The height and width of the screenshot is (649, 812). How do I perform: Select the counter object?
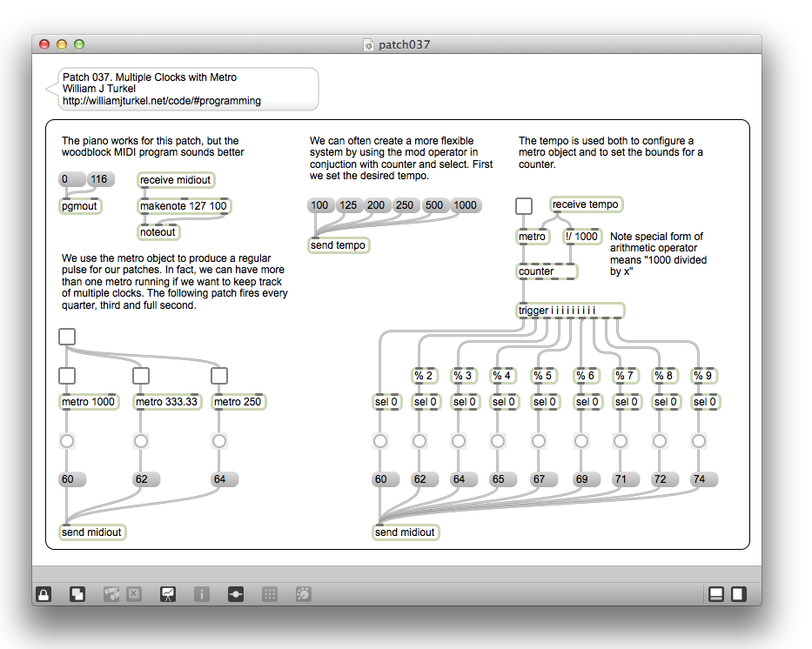(547, 271)
